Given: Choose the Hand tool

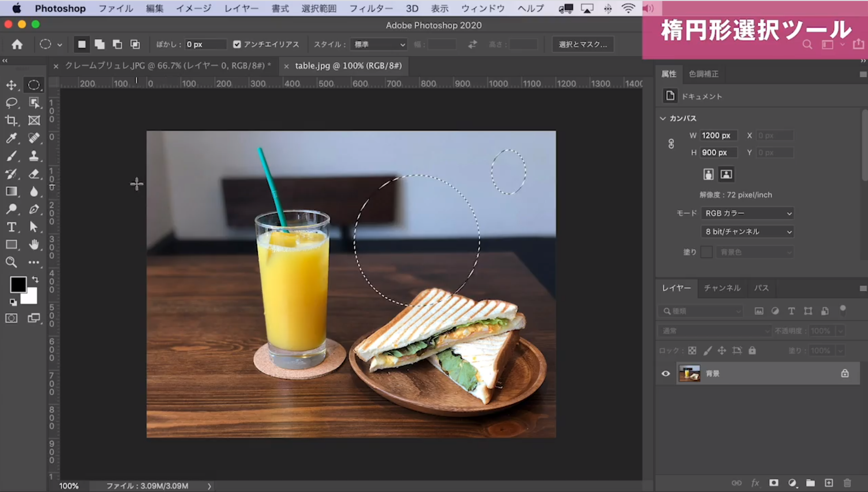Looking at the screenshot, I should coord(34,244).
